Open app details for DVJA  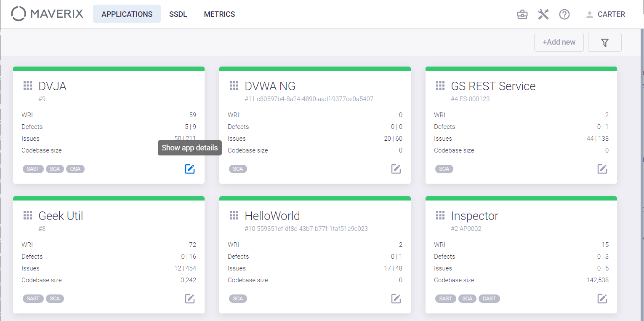point(190,169)
